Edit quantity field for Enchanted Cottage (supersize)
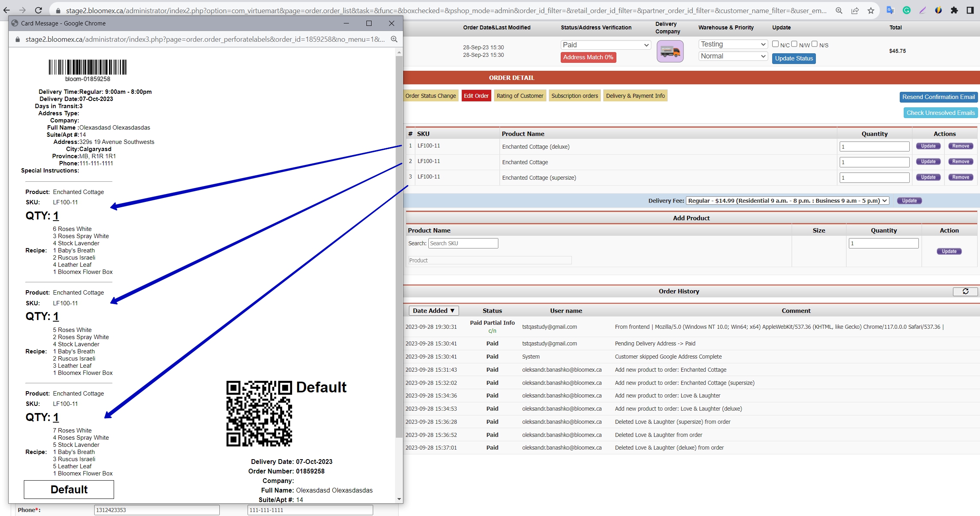980x516 pixels. click(874, 178)
